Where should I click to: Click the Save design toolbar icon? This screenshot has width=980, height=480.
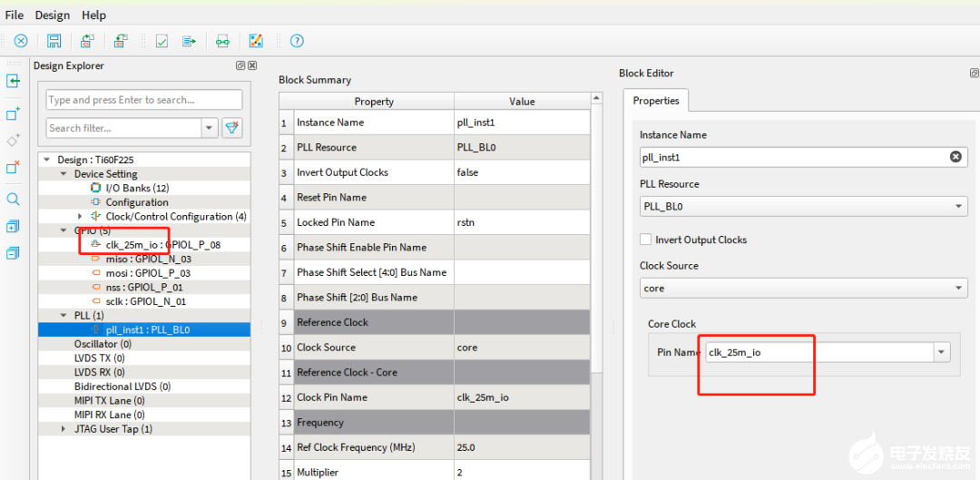click(x=54, y=41)
